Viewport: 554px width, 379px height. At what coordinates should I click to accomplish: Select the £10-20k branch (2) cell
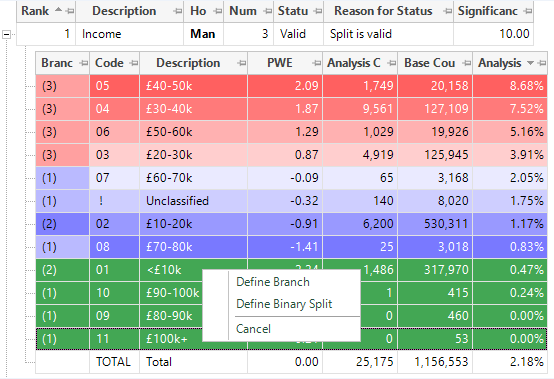coord(63,224)
